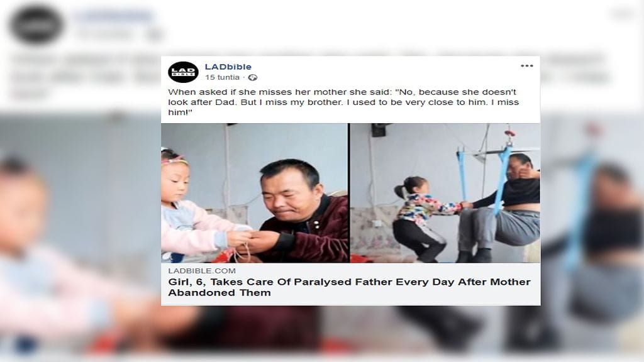Click the blurred three-dot menu in top-right corner
The width and height of the screenshot is (644, 362).
624,15
